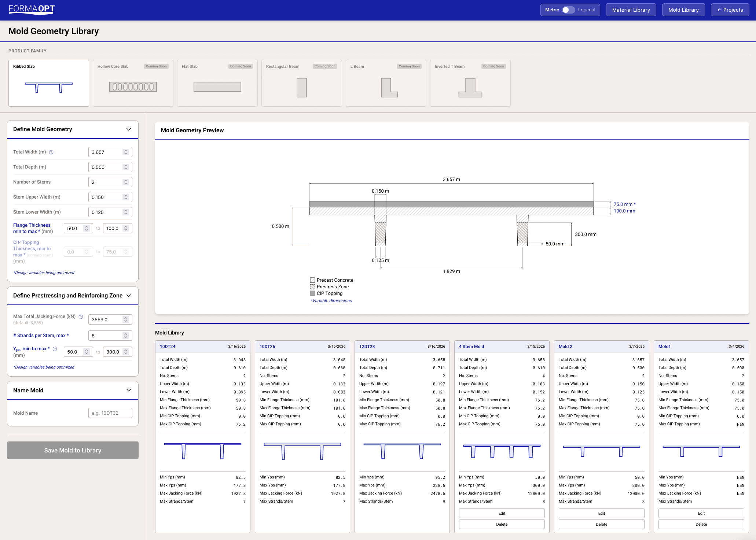Click Save Mold to Library button

point(73,450)
